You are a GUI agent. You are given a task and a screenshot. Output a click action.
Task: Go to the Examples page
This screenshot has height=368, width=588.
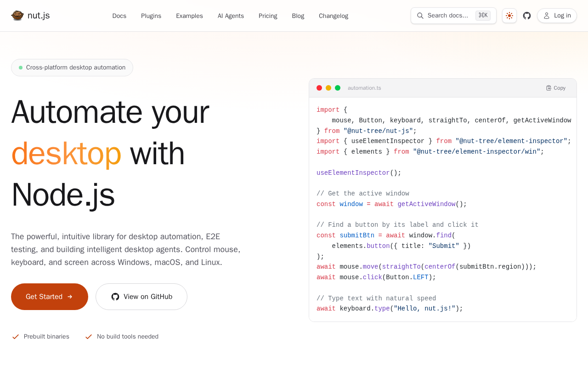189,16
